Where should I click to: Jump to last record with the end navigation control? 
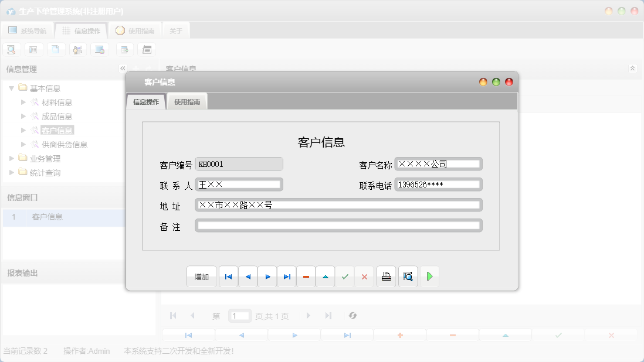287,276
